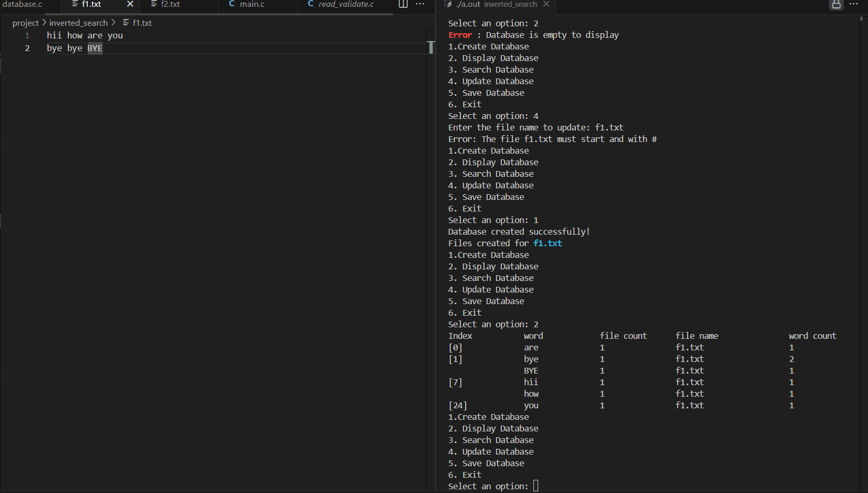Click the terminal icon on ./a.out tab
The image size is (868, 493).
tap(448, 4)
